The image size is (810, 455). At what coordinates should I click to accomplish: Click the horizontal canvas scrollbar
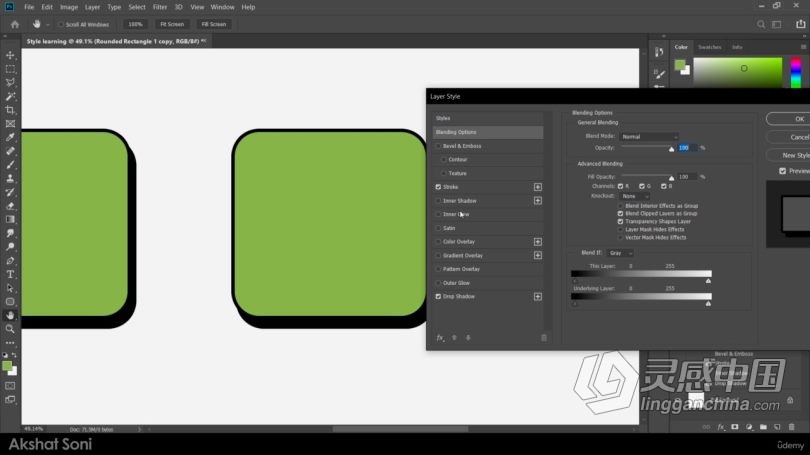(400, 429)
